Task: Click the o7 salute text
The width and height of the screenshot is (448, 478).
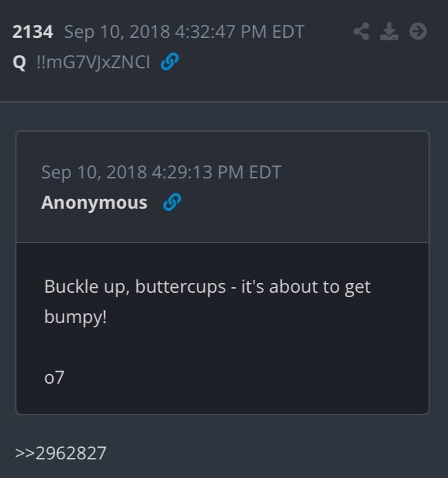Action: coord(54,377)
